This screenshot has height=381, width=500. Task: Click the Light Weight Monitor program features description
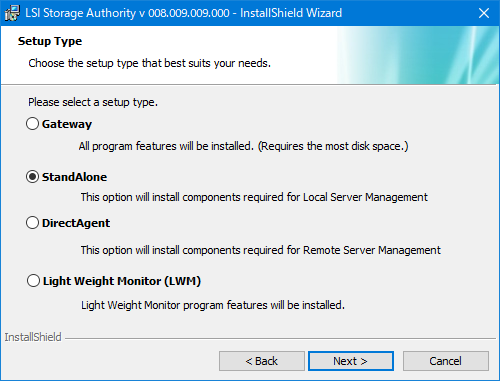pos(213,305)
